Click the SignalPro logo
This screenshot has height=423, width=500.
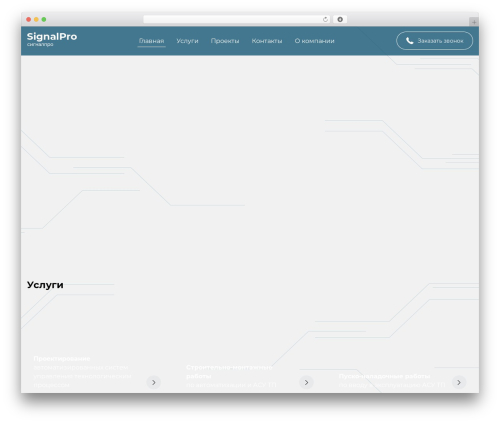point(52,39)
